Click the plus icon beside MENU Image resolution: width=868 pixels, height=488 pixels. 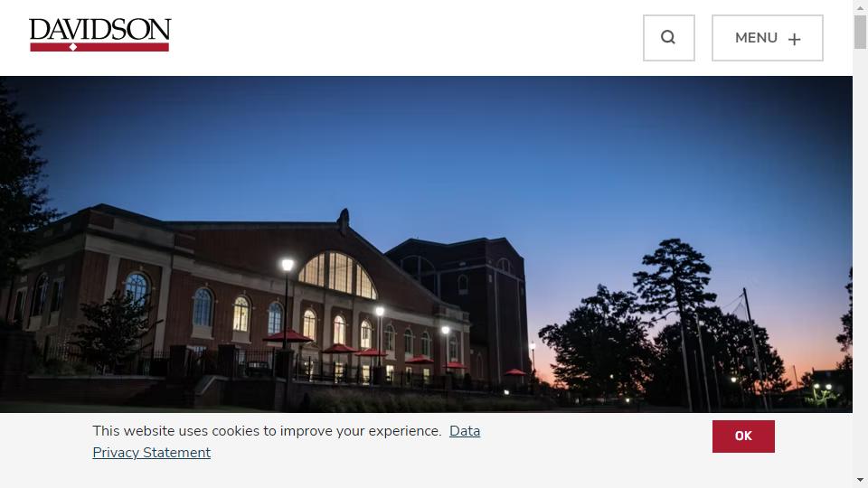point(795,39)
